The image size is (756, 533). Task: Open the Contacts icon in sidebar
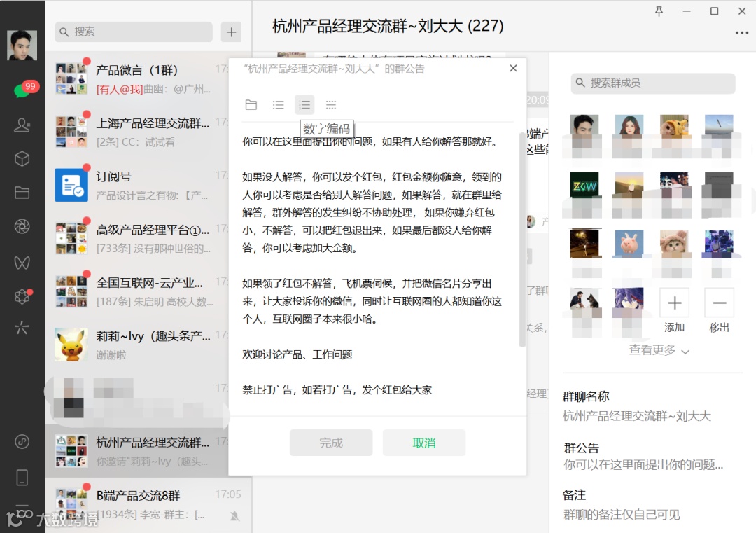click(22, 125)
